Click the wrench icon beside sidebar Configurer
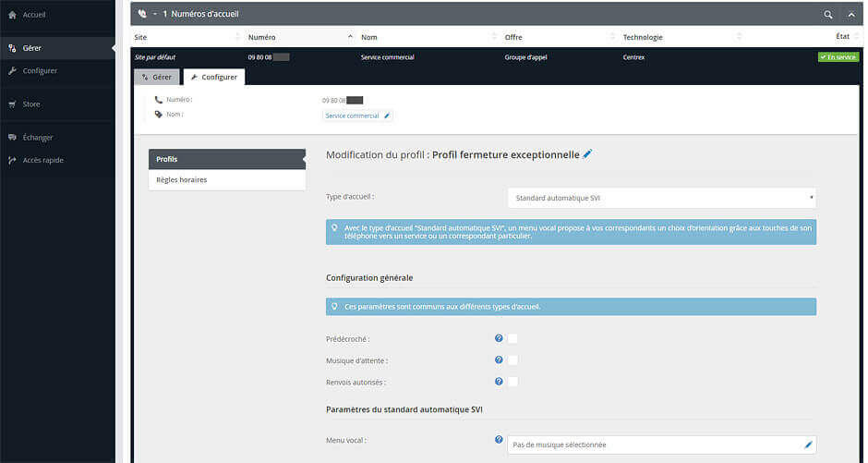The width and height of the screenshot is (868, 463). pos(12,71)
